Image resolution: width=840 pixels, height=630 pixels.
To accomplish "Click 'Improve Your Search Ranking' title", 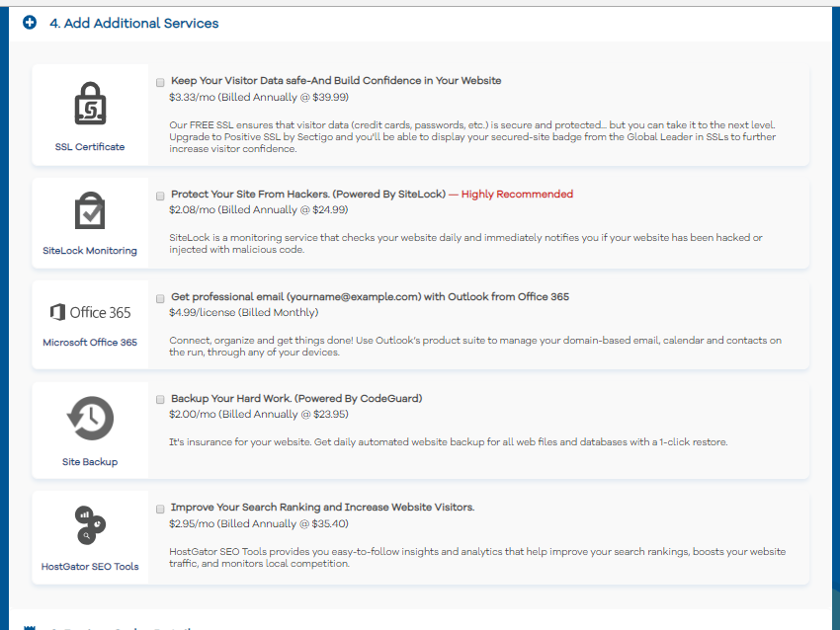I will [x=322, y=508].
